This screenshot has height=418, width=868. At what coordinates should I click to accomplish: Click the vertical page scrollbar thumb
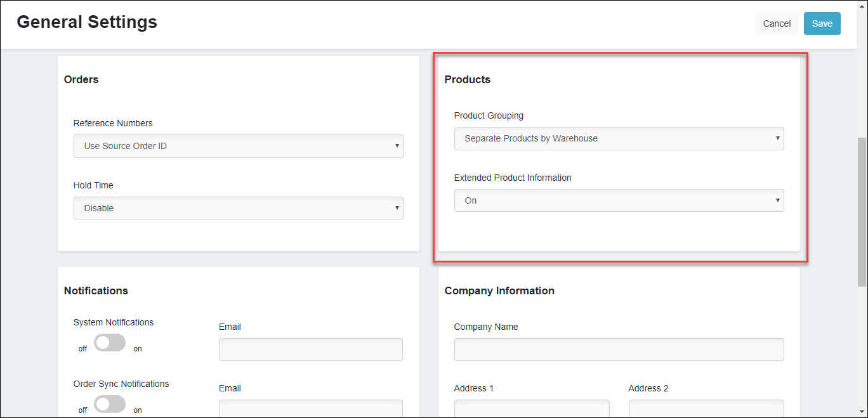tap(862, 209)
